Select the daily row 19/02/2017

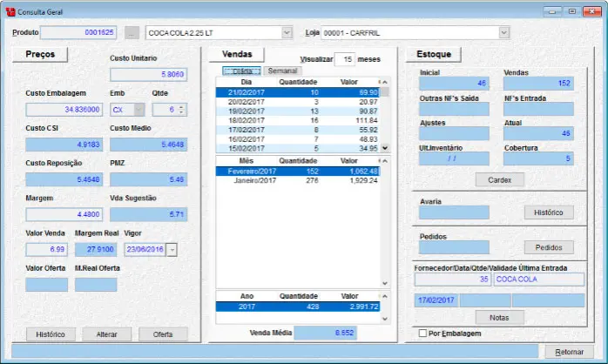[x=297, y=111]
